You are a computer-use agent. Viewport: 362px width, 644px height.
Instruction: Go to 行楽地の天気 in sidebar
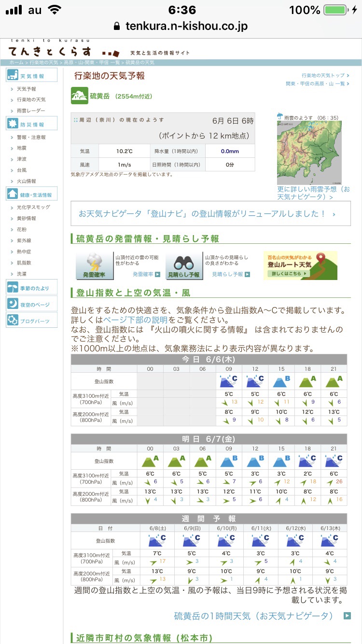(x=31, y=99)
